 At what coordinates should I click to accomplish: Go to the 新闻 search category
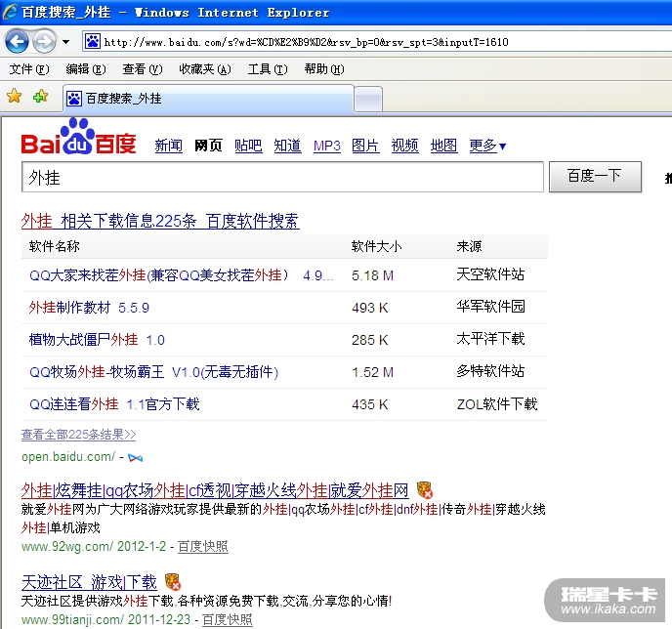point(168,146)
